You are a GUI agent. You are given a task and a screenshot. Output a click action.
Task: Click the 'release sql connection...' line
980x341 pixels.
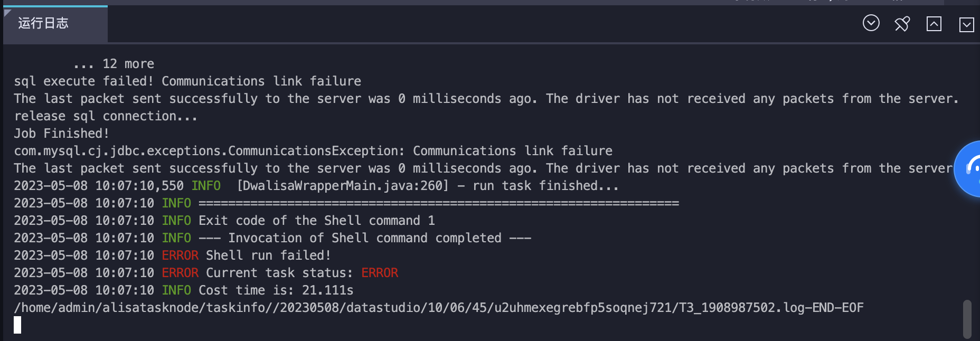tap(106, 116)
